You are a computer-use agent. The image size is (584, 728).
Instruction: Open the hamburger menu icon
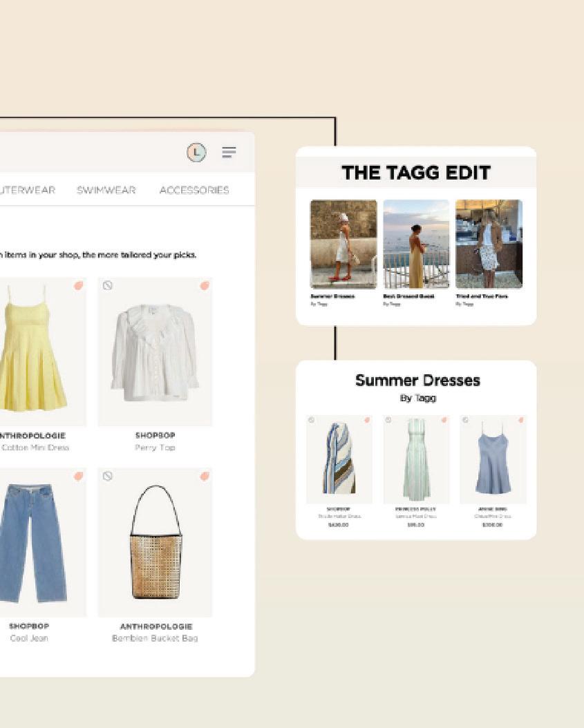pos(229,152)
